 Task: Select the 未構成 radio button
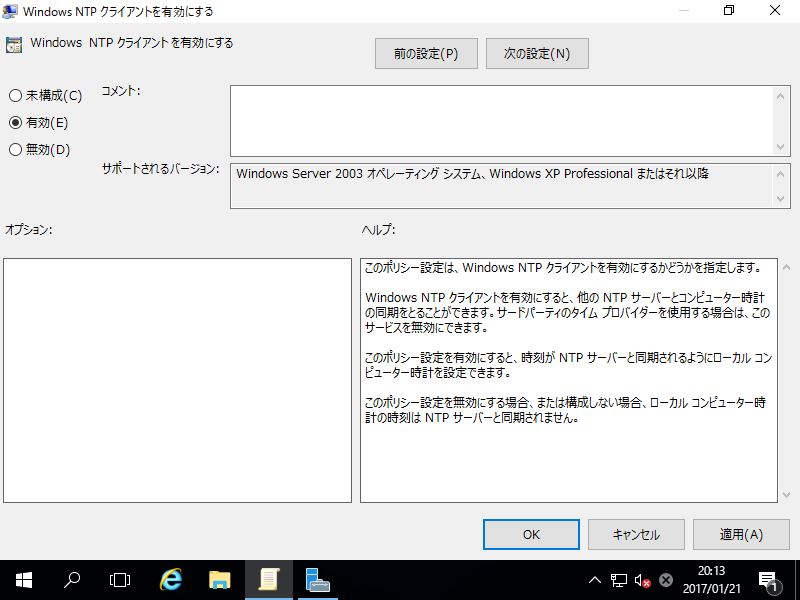point(14,95)
